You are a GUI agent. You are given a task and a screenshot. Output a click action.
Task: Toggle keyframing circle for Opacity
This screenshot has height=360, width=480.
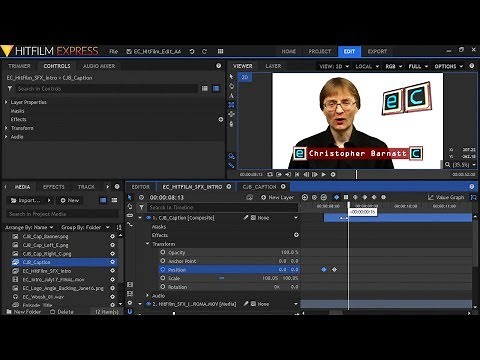pyautogui.click(x=163, y=252)
